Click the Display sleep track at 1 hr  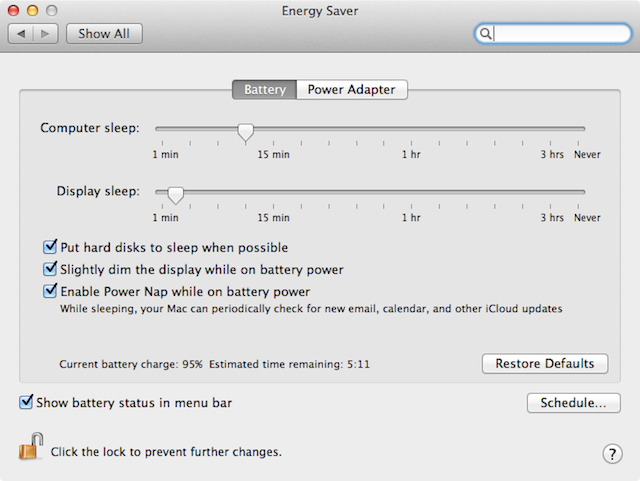pos(411,192)
